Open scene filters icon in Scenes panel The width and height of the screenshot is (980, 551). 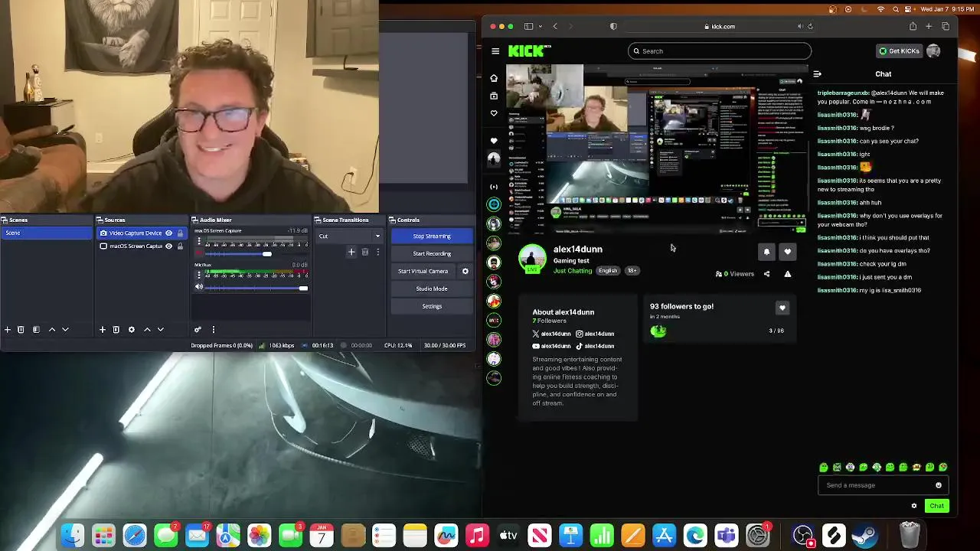click(35, 329)
